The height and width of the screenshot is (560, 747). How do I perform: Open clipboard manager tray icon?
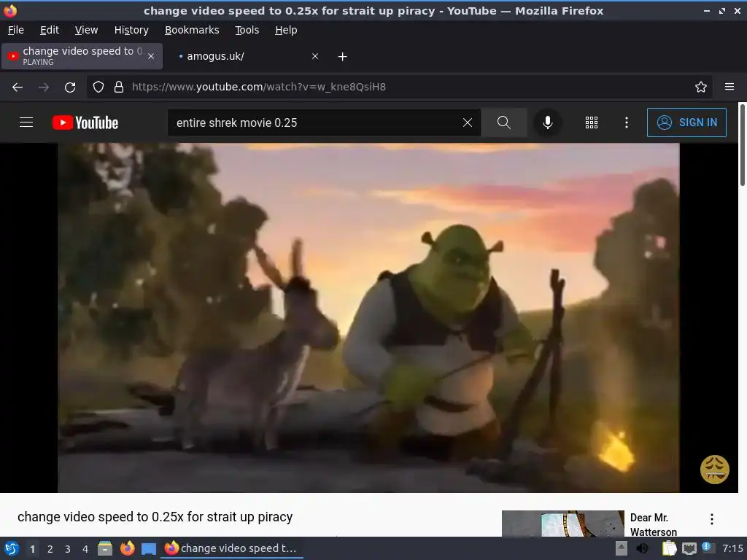(670, 548)
